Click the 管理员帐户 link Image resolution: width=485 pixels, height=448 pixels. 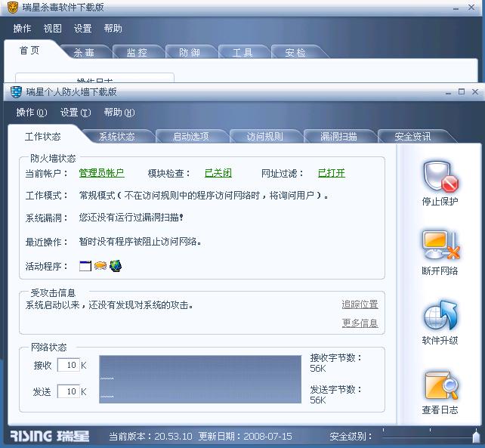pyautogui.click(x=102, y=173)
